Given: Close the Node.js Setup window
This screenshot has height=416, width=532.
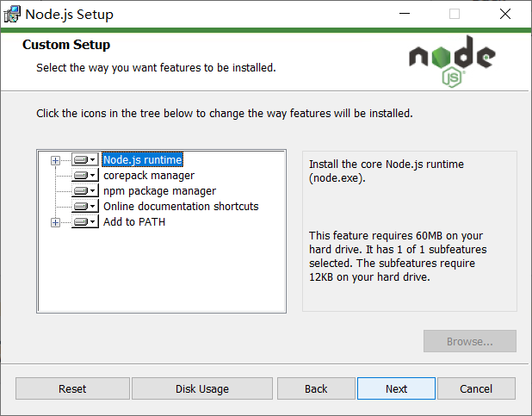Looking at the screenshot, I should (x=505, y=14).
